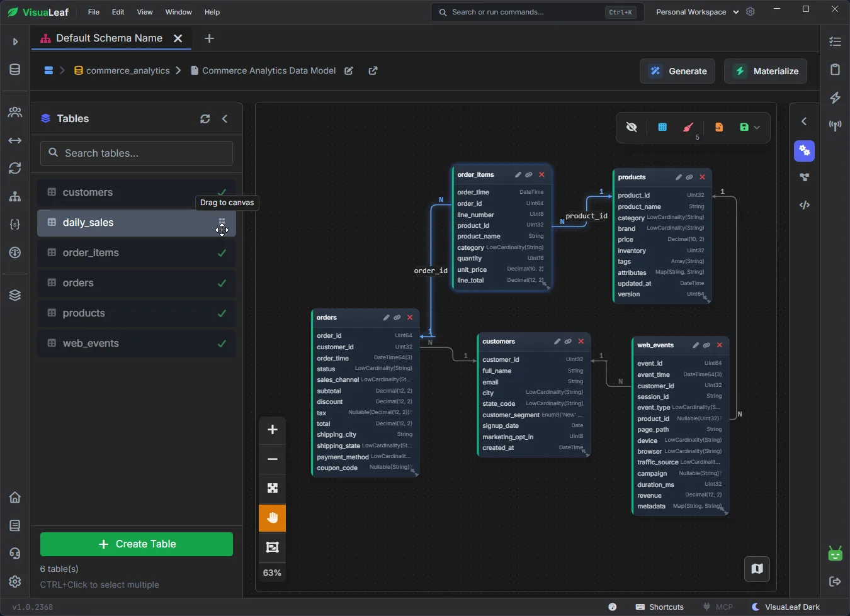This screenshot has width=850, height=616.
Task: Open the green robot assistant icon
Action: pyautogui.click(x=836, y=554)
